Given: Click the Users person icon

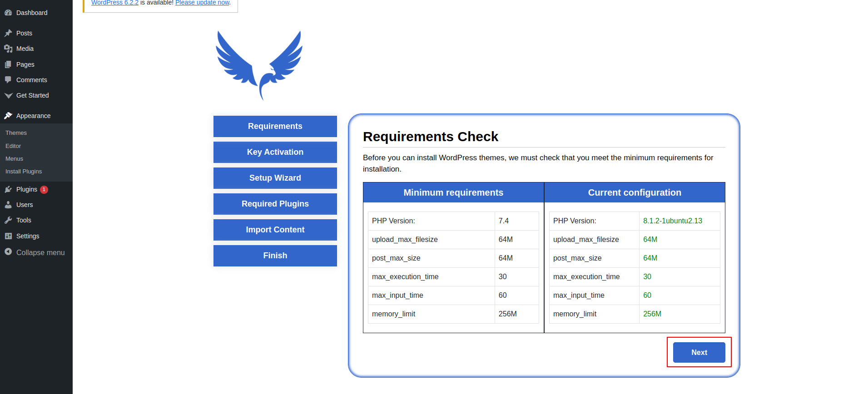Looking at the screenshot, I should [x=8, y=205].
